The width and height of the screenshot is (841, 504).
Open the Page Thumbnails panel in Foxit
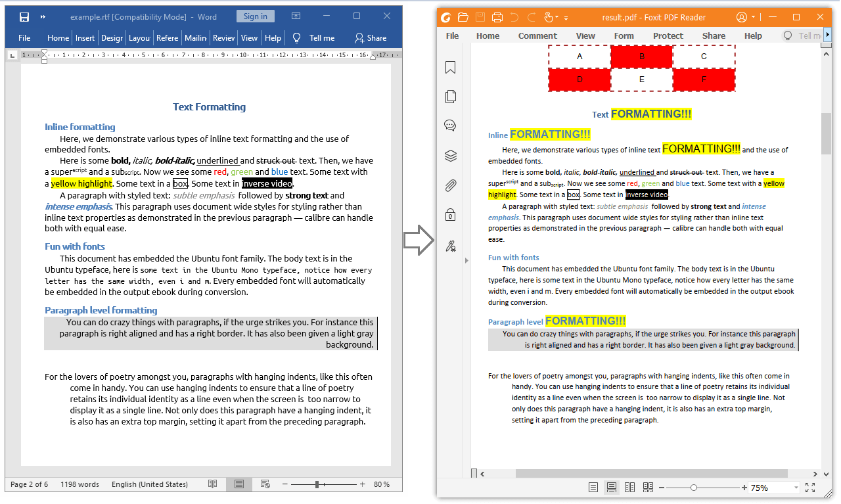(x=450, y=96)
